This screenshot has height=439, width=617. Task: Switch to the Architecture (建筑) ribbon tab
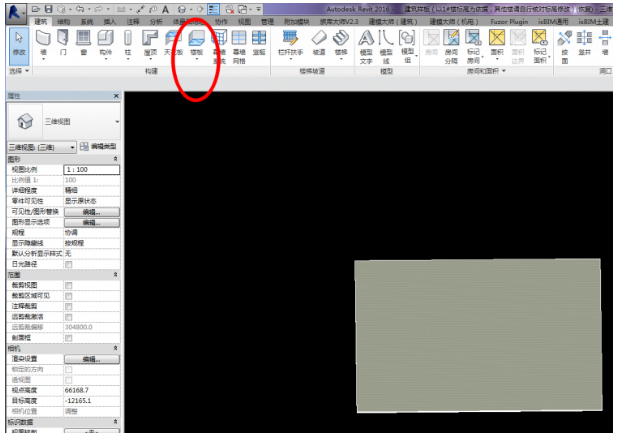pyautogui.click(x=41, y=21)
